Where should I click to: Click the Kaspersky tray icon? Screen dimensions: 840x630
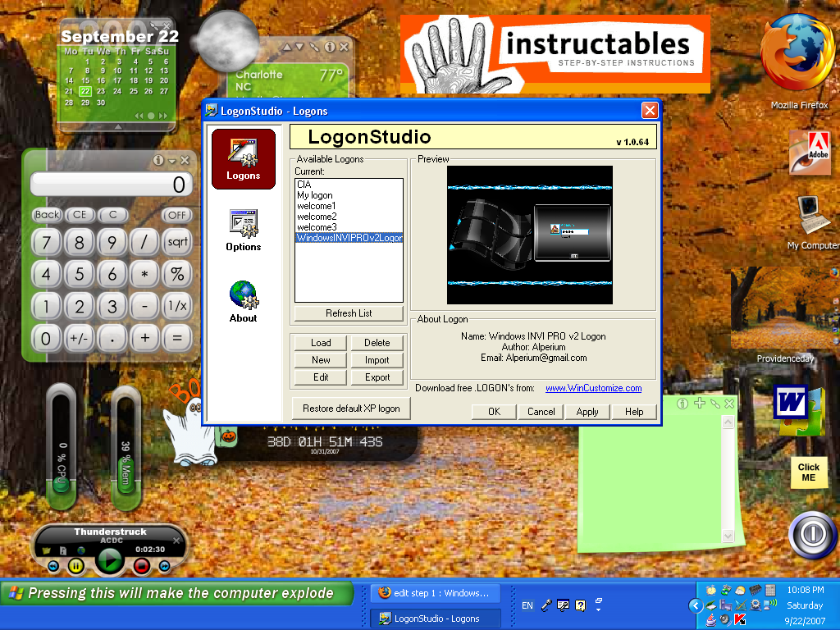pos(740,620)
